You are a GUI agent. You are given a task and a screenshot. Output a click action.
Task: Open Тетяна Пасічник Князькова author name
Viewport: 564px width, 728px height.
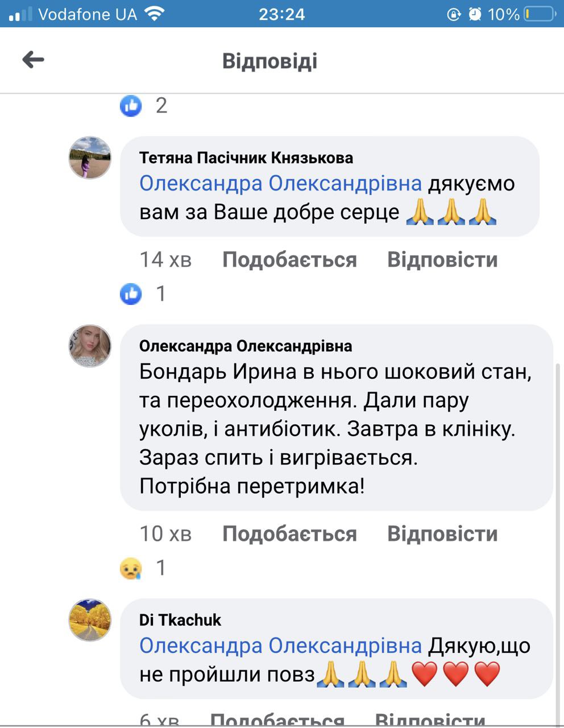(246, 158)
